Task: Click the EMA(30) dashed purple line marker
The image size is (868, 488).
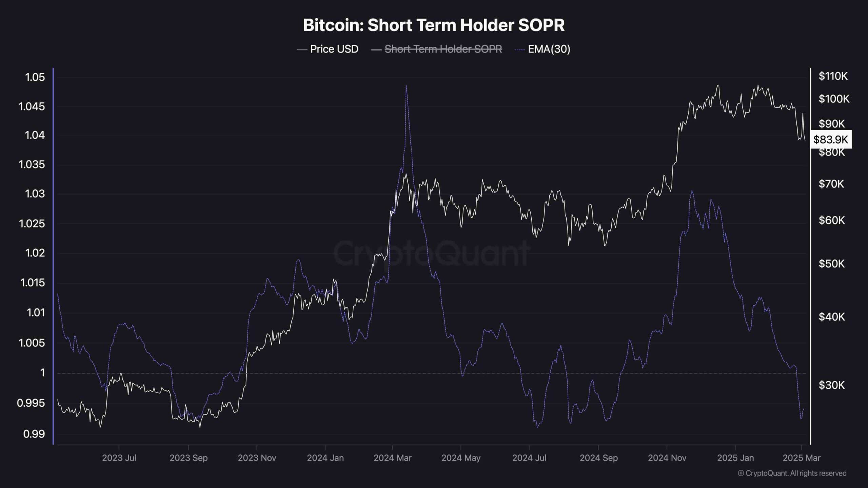Action: pos(520,50)
